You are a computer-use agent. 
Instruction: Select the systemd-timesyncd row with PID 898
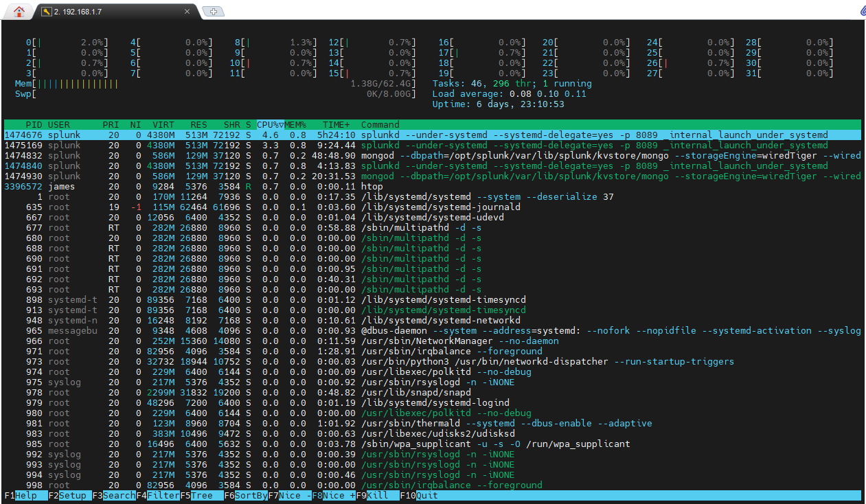pyautogui.click(x=433, y=300)
